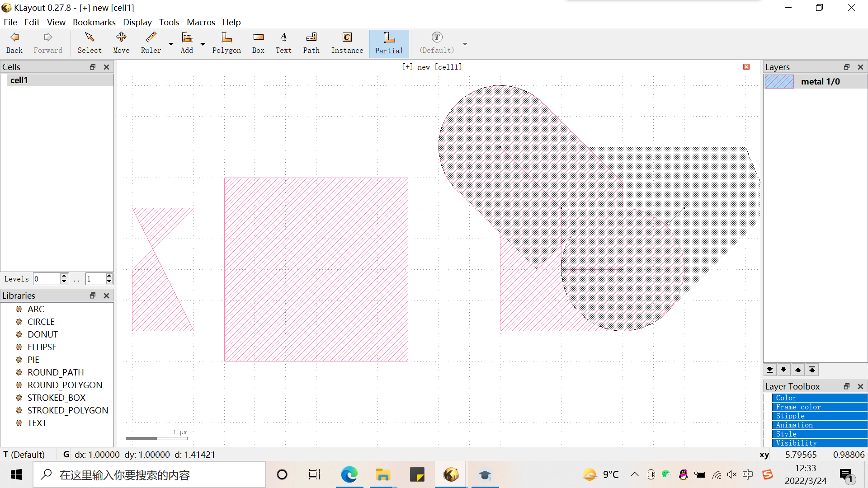This screenshot has width=868, height=488.
Task: Toggle the Frame color section
Action: click(x=769, y=407)
